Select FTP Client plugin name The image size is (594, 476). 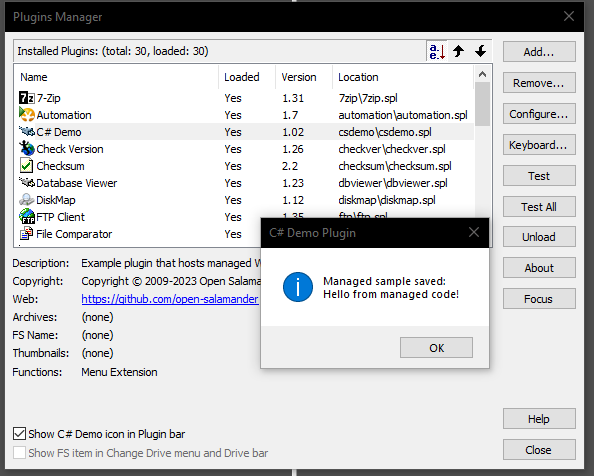pyautogui.click(x=61, y=217)
